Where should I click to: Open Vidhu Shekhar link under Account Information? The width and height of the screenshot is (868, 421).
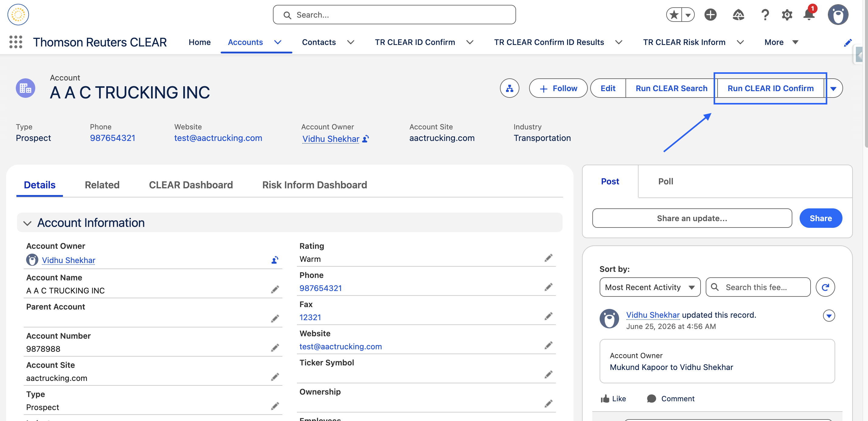coord(68,260)
